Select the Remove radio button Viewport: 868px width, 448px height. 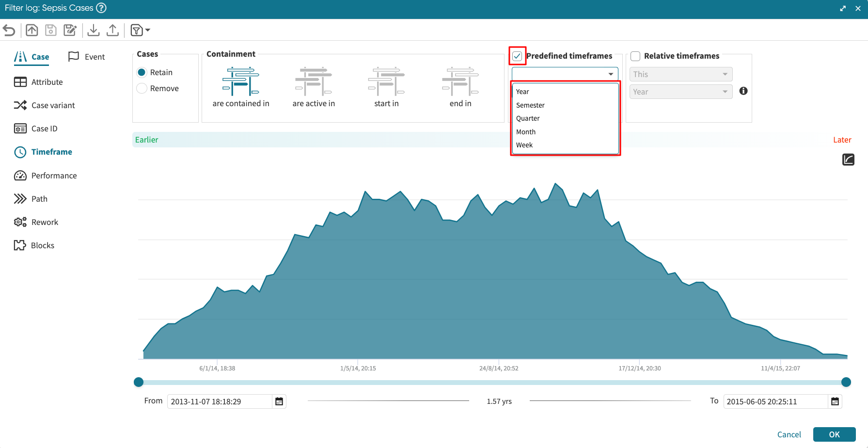coord(142,88)
